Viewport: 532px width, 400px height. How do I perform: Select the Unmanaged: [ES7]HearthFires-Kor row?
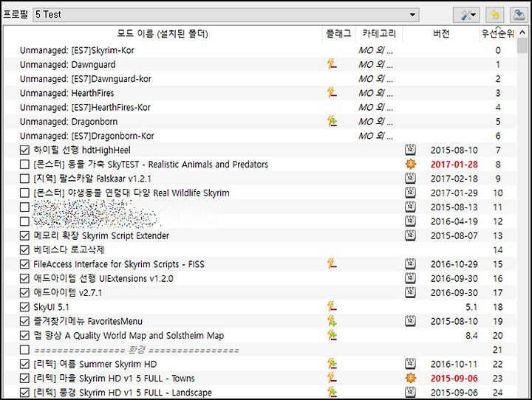[x=261, y=107]
